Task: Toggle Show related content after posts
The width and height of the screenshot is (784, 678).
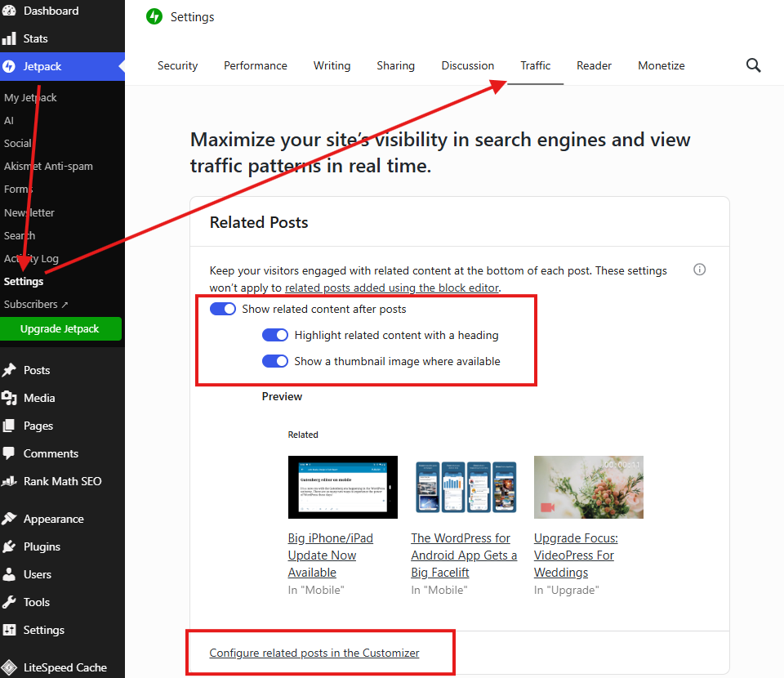Action: [222, 309]
